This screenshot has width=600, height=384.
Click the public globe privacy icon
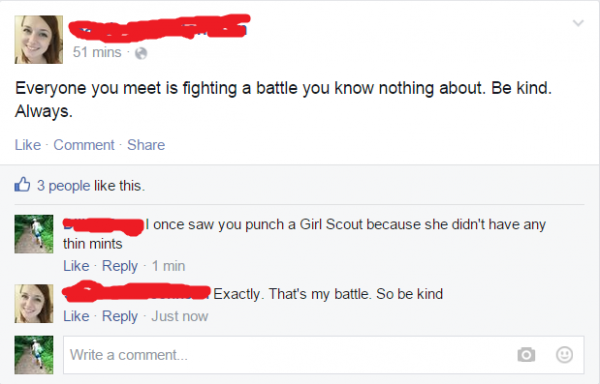point(141,53)
